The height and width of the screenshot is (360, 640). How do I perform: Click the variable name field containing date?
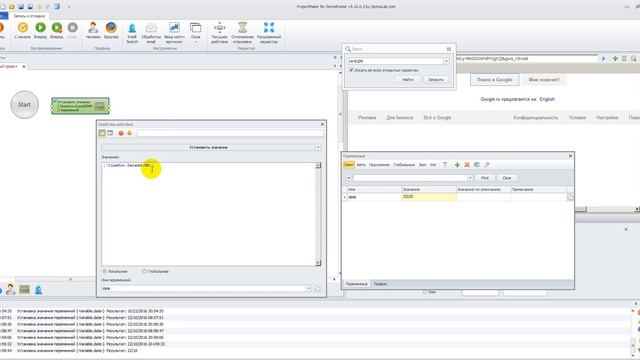(x=203, y=289)
